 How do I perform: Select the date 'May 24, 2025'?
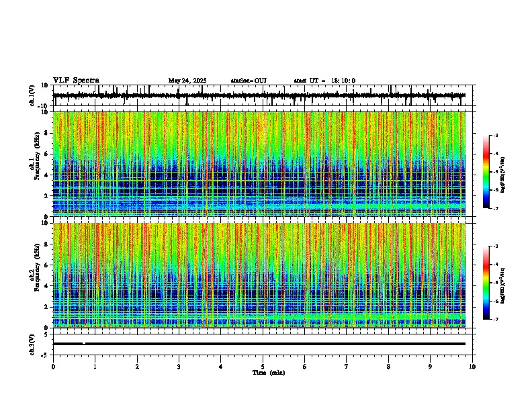[x=187, y=81]
